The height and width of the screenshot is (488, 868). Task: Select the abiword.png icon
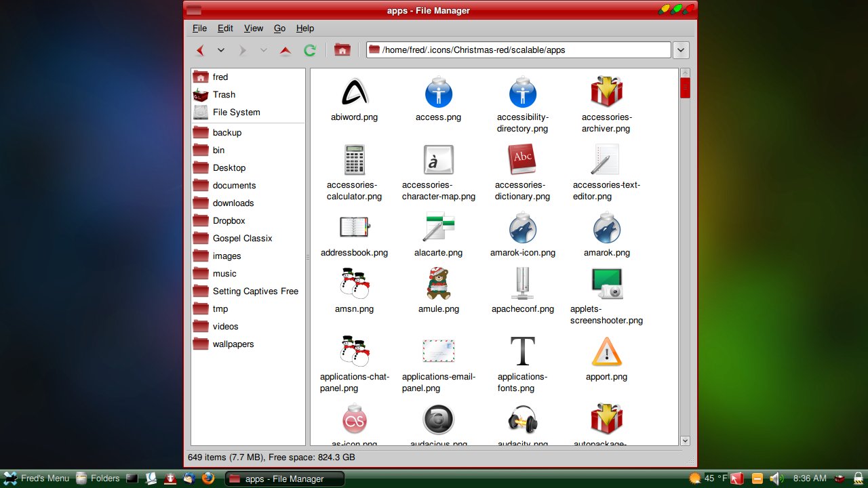[x=355, y=92]
